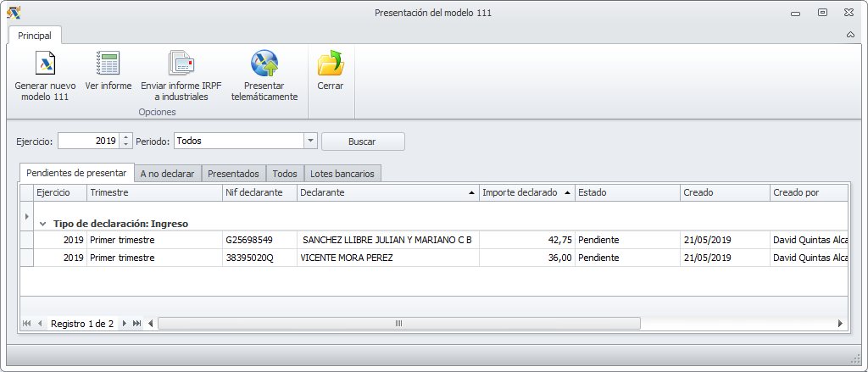Open the Periodo dropdown arrow
The width and height of the screenshot is (868, 372).
(310, 142)
